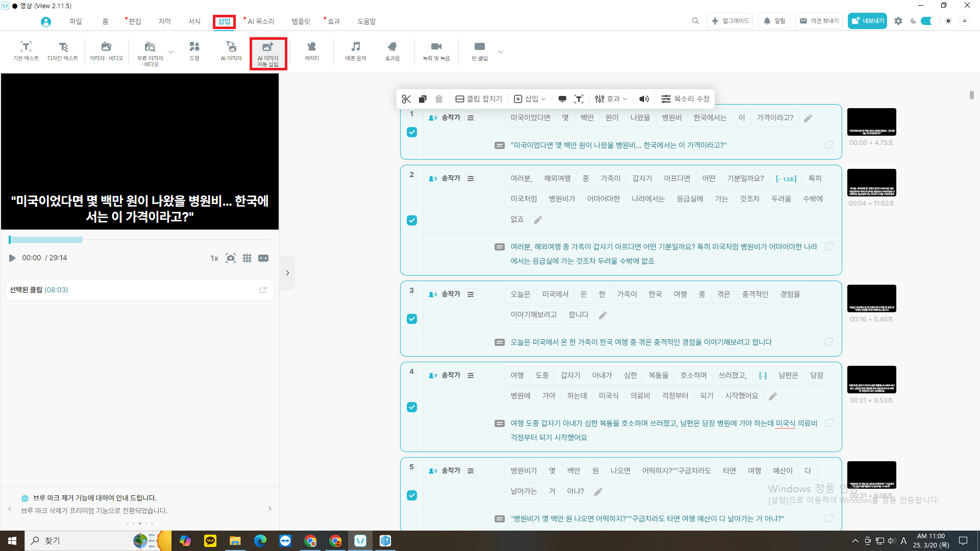Select the 배경 음악 background music icon

coord(355,51)
